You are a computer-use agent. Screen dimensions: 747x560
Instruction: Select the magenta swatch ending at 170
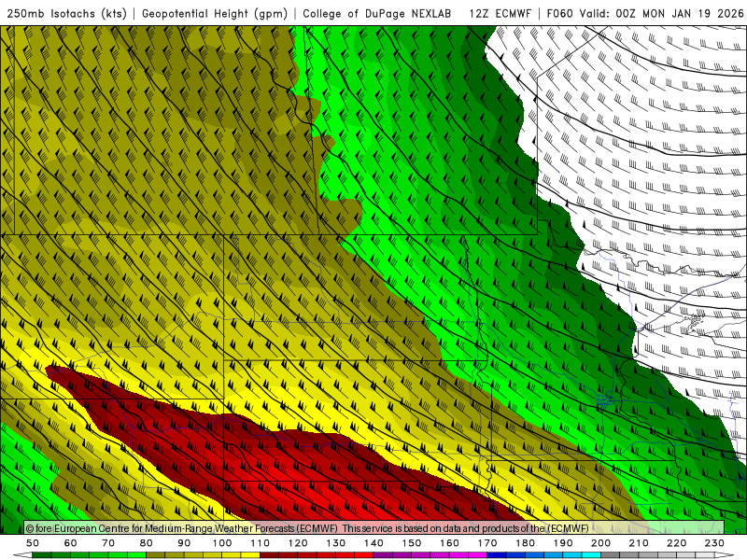click(x=478, y=555)
